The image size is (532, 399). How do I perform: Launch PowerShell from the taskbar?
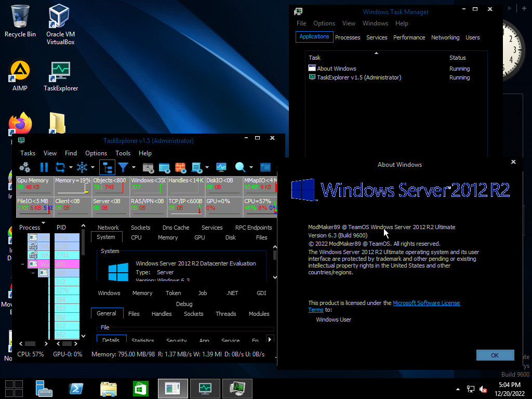76,389
